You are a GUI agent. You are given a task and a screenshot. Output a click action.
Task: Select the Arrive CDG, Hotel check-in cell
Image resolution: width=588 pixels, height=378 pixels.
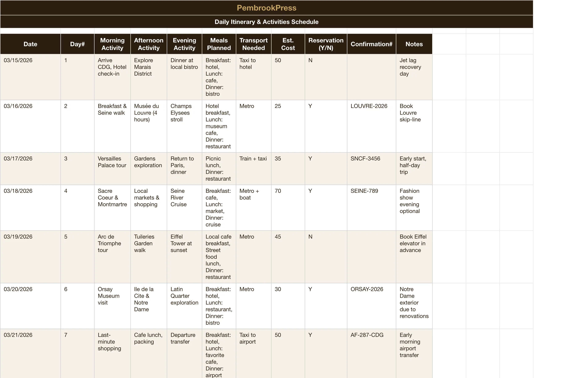pyautogui.click(x=112, y=77)
